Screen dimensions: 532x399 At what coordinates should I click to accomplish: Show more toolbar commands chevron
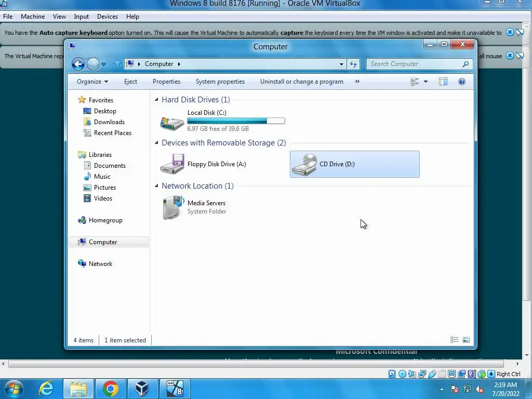pos(357,82)
